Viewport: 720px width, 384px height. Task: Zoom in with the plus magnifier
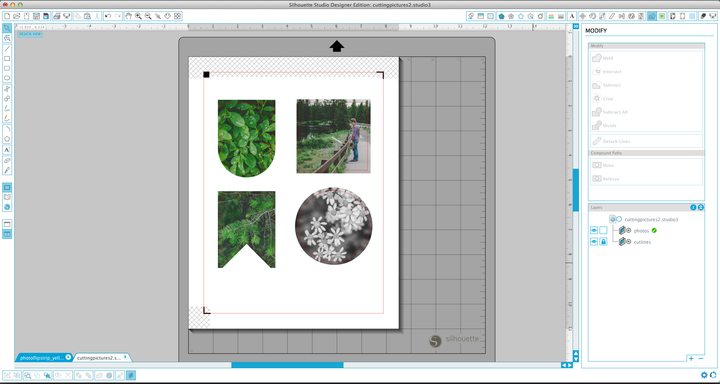click(138, 16)
